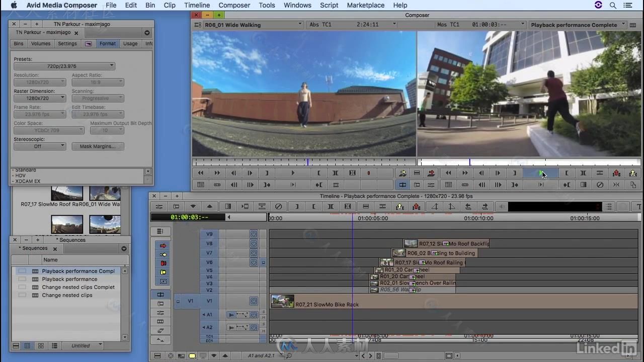Click R06_01 Wide Walking bin thumbnail
The height and width of the screenshot is (362, 644).
point(105,193)
